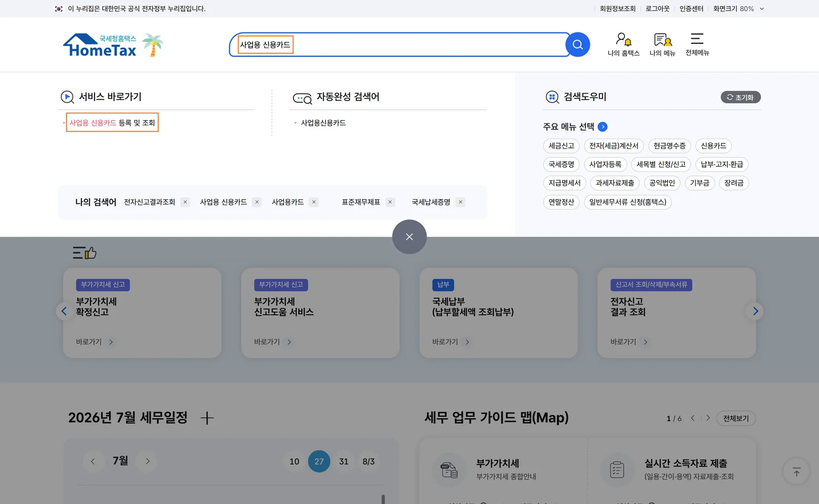
Task: Click 로그아웃 link
Action: tap(658, 9)
